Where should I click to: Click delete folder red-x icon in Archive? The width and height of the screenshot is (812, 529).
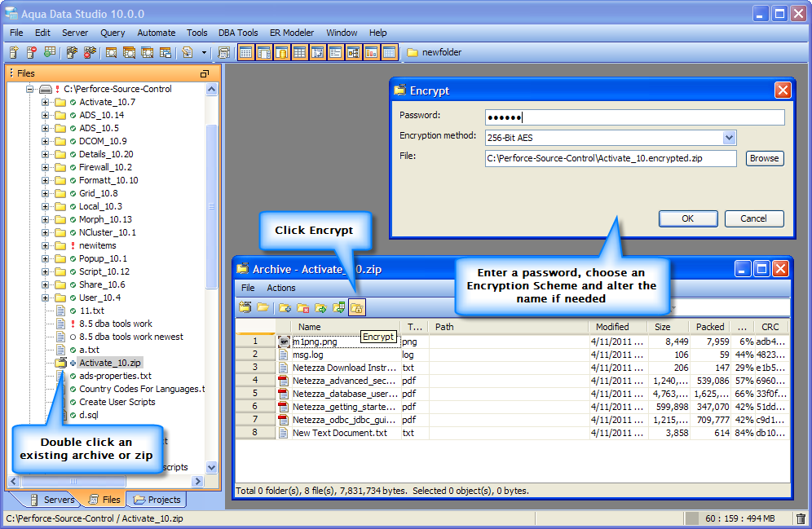pyautogui.click(x=303, y=307)
